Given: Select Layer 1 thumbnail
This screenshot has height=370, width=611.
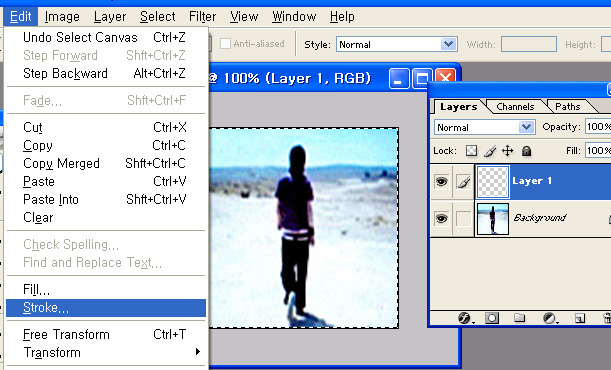Looking at the screenshot, I should point(493,181).
